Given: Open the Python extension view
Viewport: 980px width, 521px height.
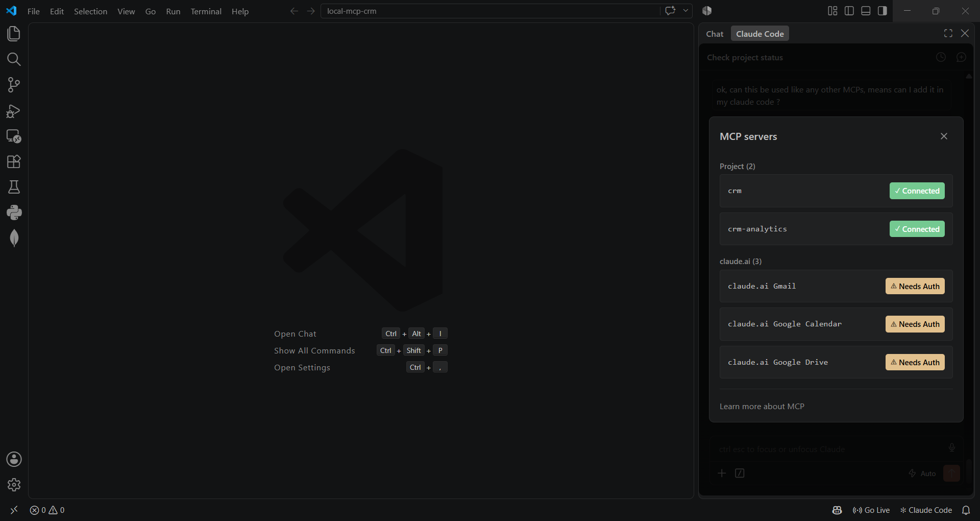Looking at the screenshot, I should tap(14, 212).
